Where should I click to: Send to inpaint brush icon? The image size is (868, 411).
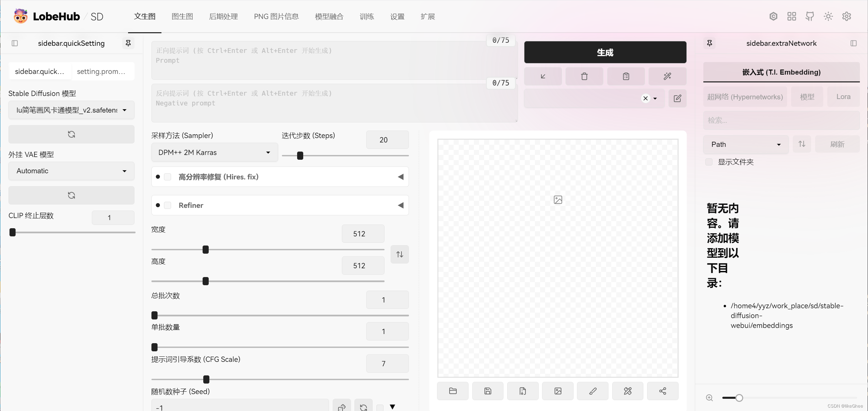click(593, 391)
